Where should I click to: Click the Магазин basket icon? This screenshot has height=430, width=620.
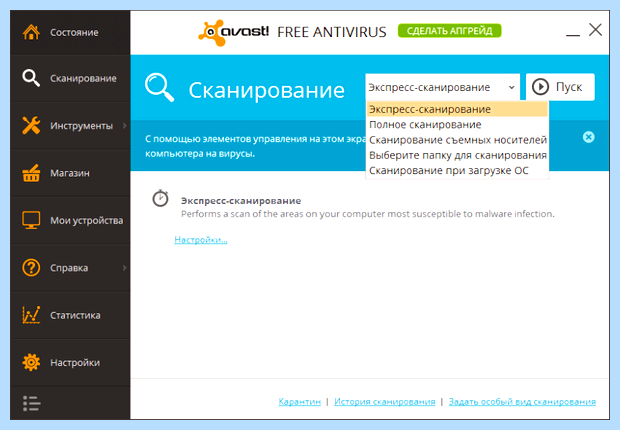[x=31, y=173]
